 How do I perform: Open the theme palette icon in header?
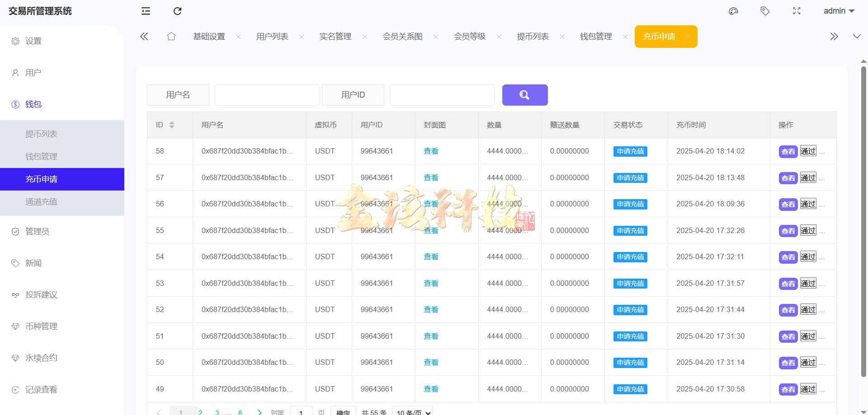click(x=733, y=11)
